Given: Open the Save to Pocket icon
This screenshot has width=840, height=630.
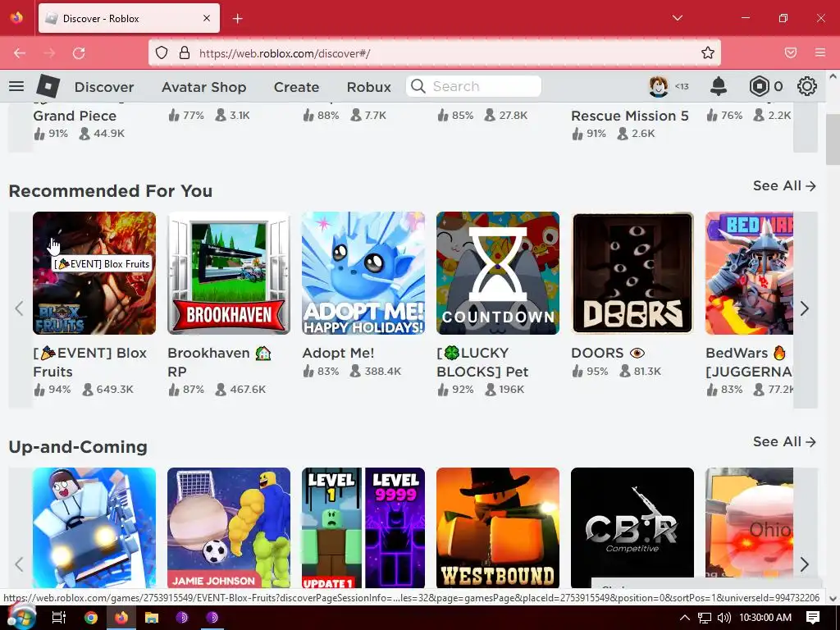Looking at the screenshot, I should [791, 52].
